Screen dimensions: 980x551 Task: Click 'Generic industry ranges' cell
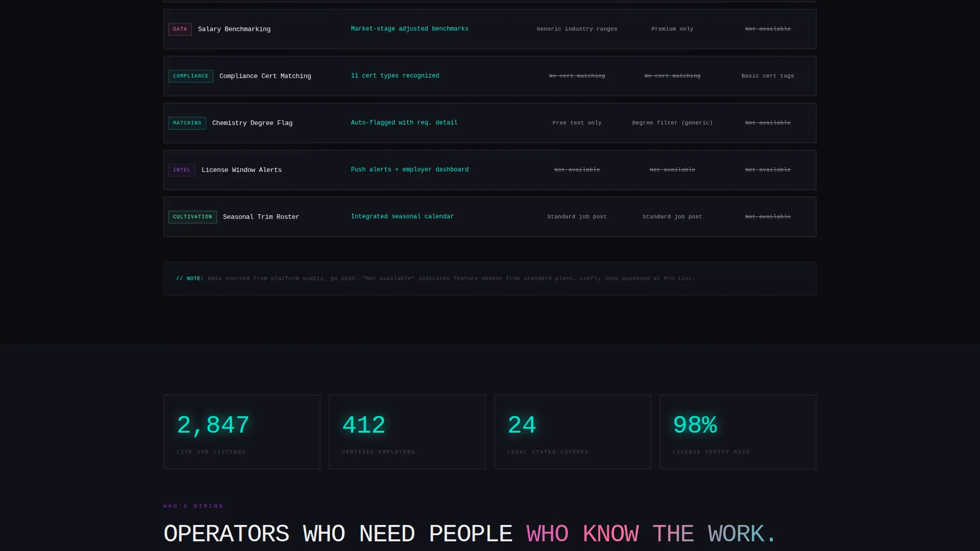pos(577,29)
